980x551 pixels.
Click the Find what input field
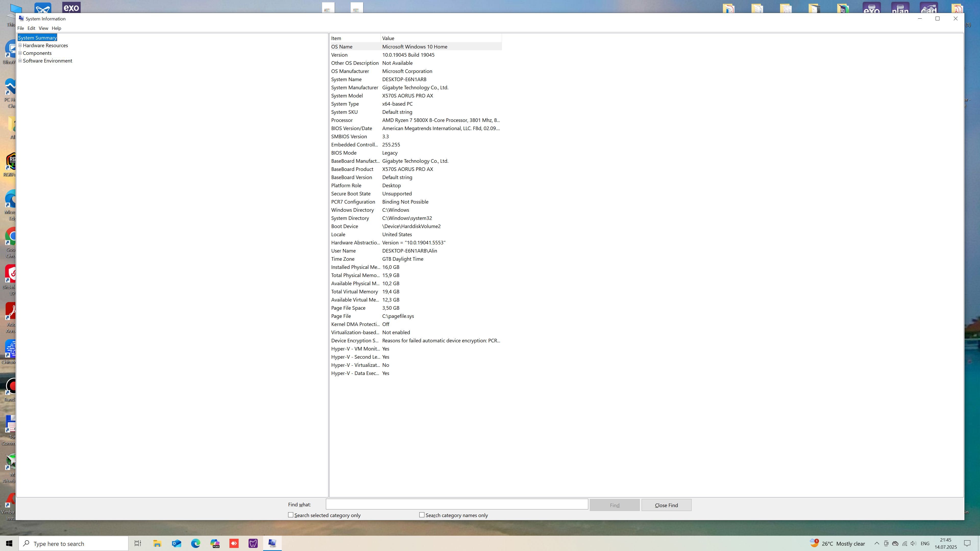point(457,505)
